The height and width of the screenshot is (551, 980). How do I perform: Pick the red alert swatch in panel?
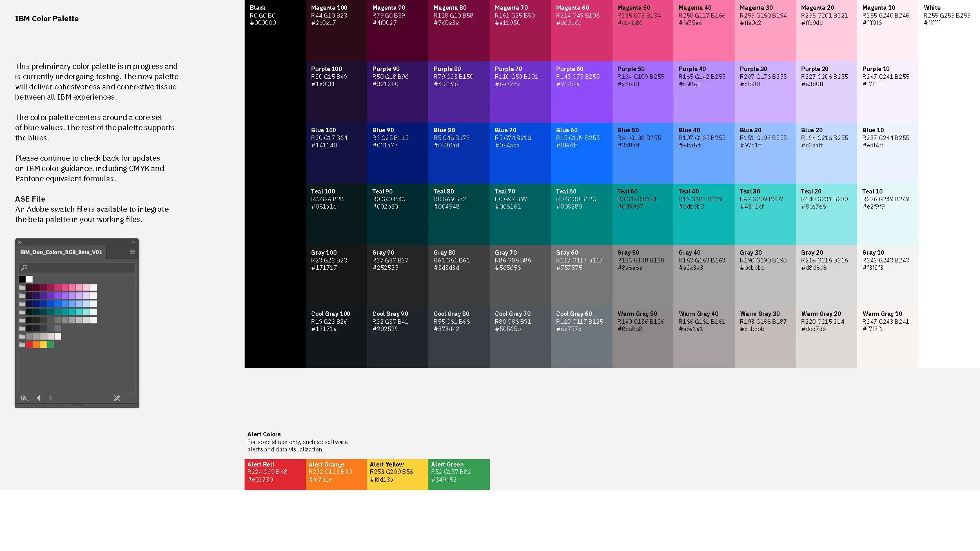point(29,344)
